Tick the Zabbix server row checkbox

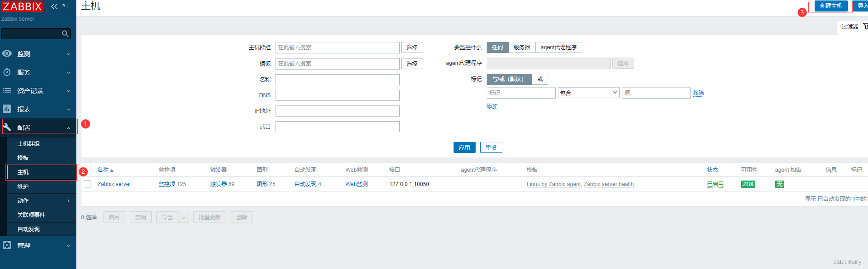tap(87, 184)
